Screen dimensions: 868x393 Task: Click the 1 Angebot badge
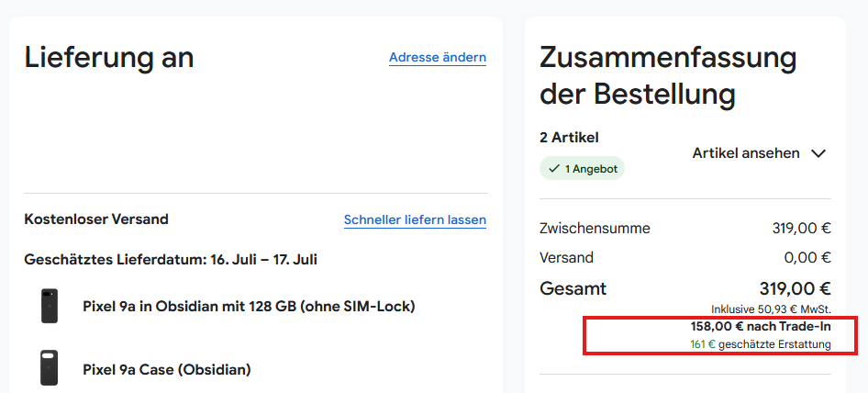pyautogui.click(x=582, y=169)
